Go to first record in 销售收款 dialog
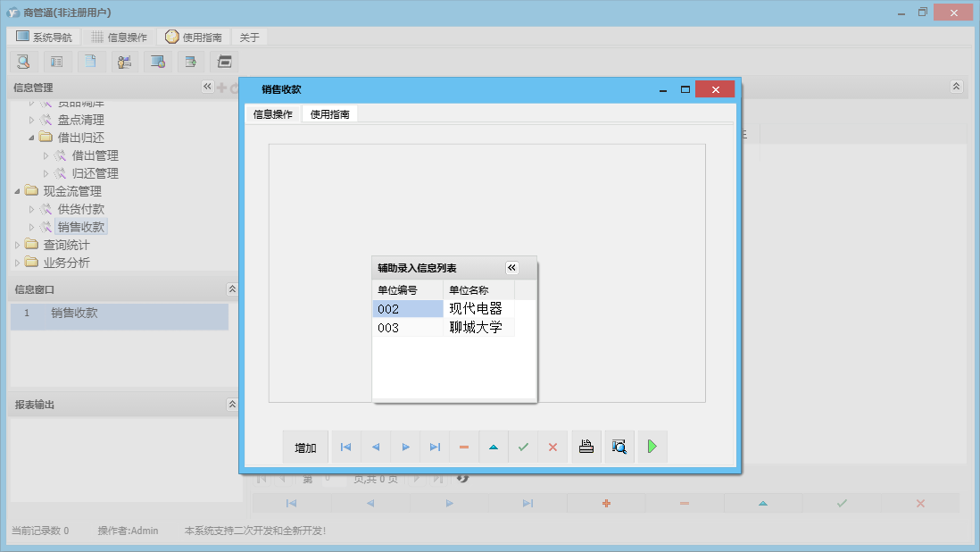Viewport: 980px width, 552px height. click(x=345, y=447)
